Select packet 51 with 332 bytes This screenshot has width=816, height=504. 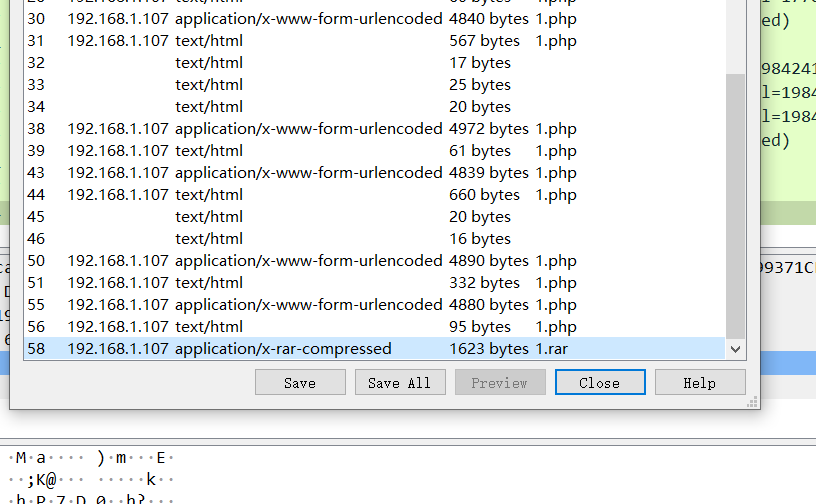click(375, 282)
